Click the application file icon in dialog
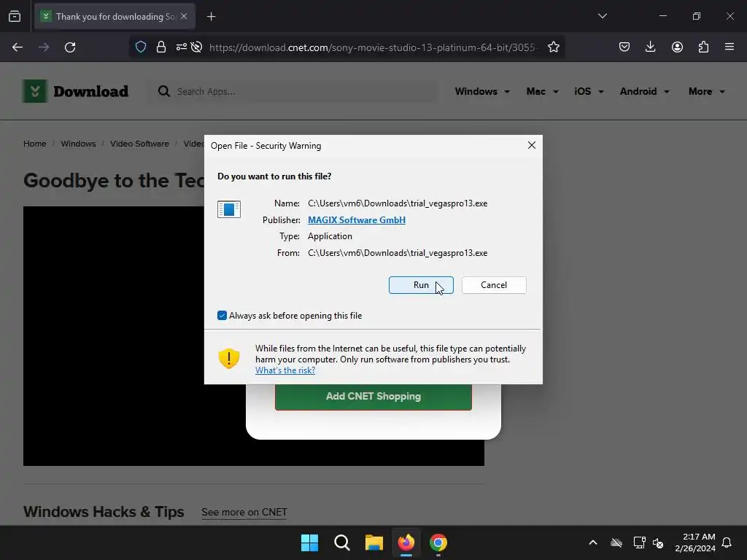747x560 pixels. pyautogui.click(x=228, y=209)
